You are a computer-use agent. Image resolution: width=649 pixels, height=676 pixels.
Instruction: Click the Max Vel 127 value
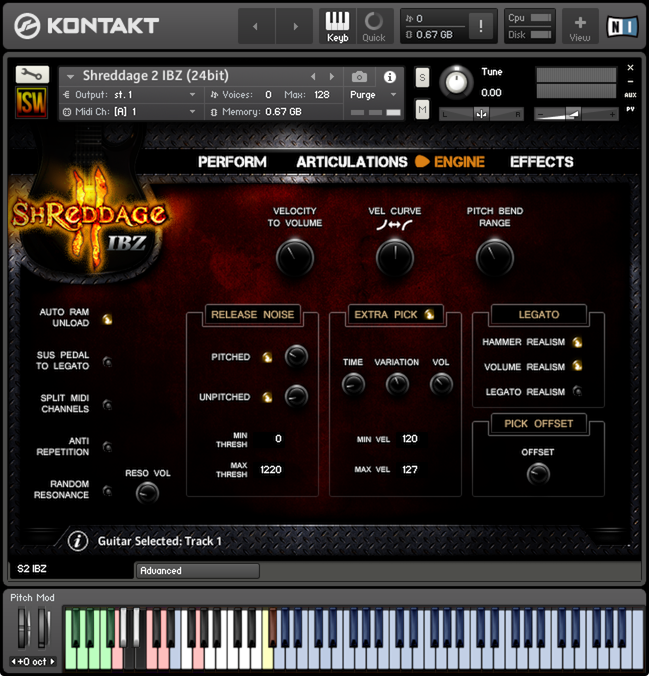point(410,469)
